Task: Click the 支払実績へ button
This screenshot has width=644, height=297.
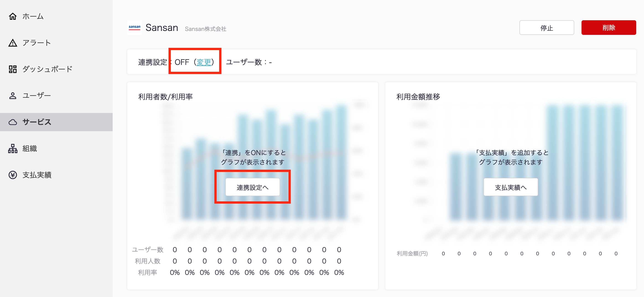Action: 511,187
